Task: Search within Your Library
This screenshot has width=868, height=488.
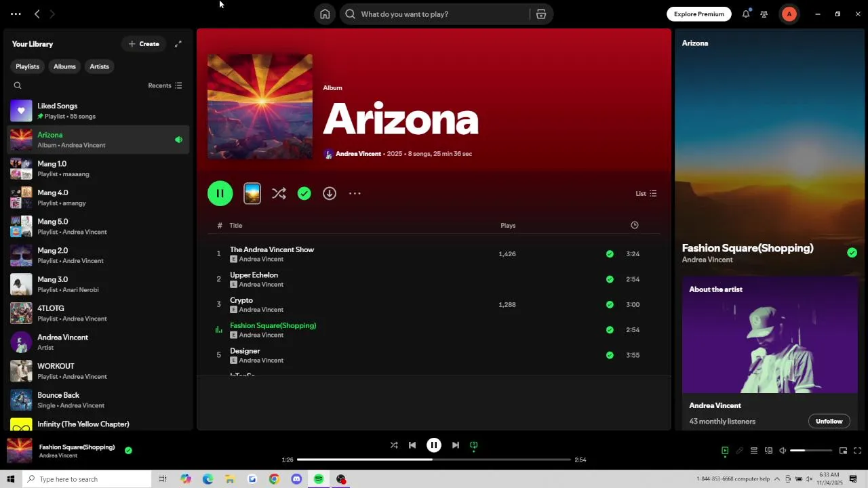Action: tap(18, 85)
